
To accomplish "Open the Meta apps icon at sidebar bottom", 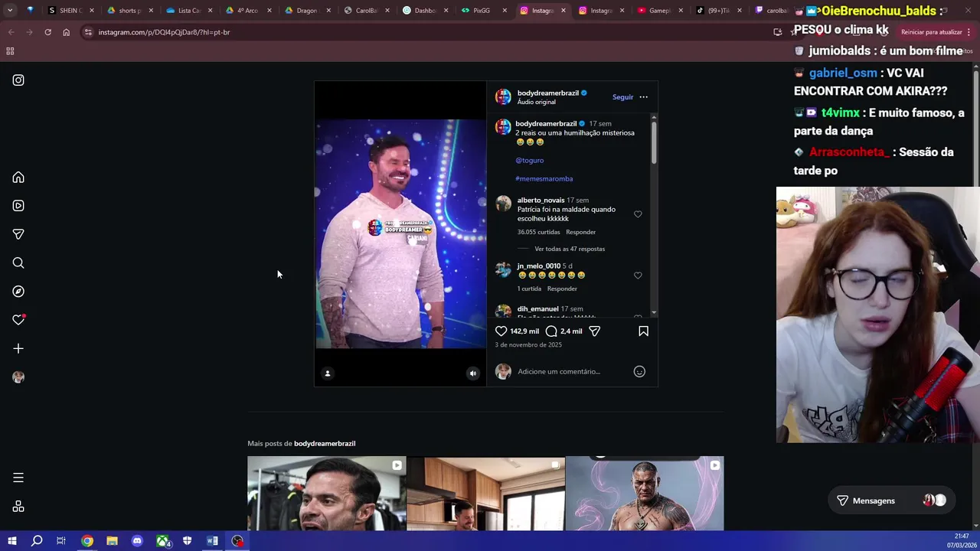I will [18, 507].
